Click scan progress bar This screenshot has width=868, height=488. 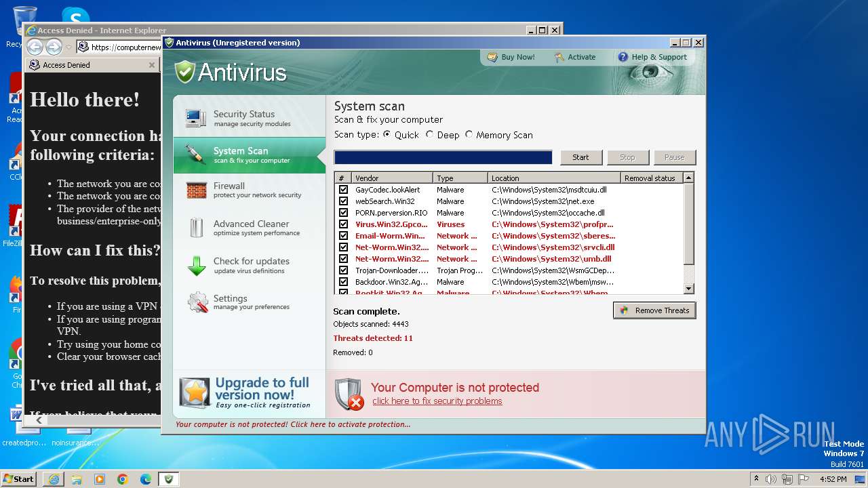(x=443, y=157)
